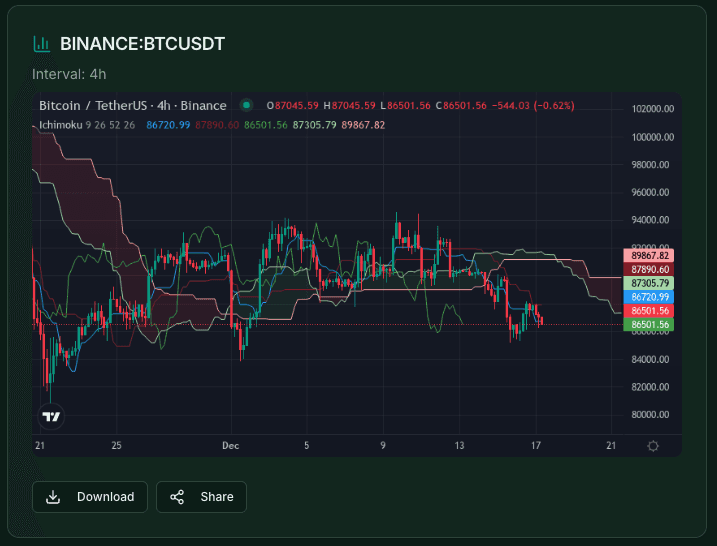Click the 87890.60 price label

coord(648,269)
